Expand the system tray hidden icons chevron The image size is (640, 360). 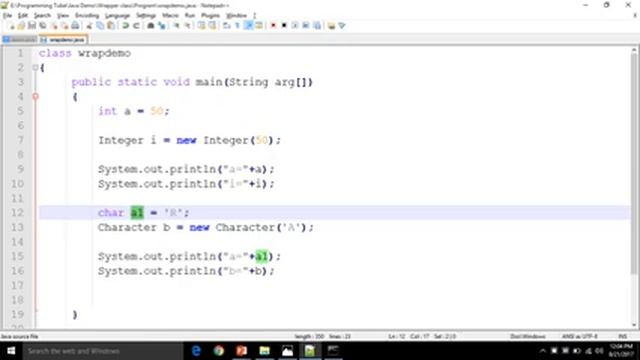[x=542, y=351]
